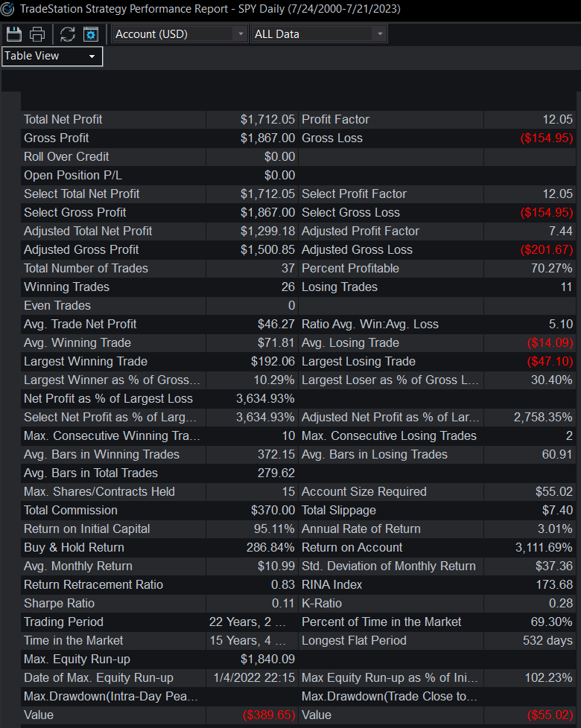Click the Gross Profit label
The height and width of the screenshot is (728, 581).
click(56, 138)
